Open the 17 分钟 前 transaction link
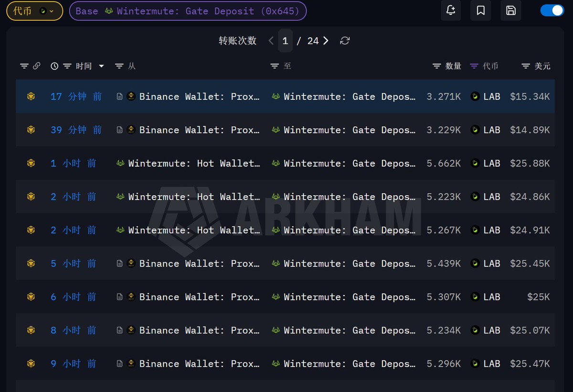This screenshot has width=573, height=392. [x=76, y=96]
